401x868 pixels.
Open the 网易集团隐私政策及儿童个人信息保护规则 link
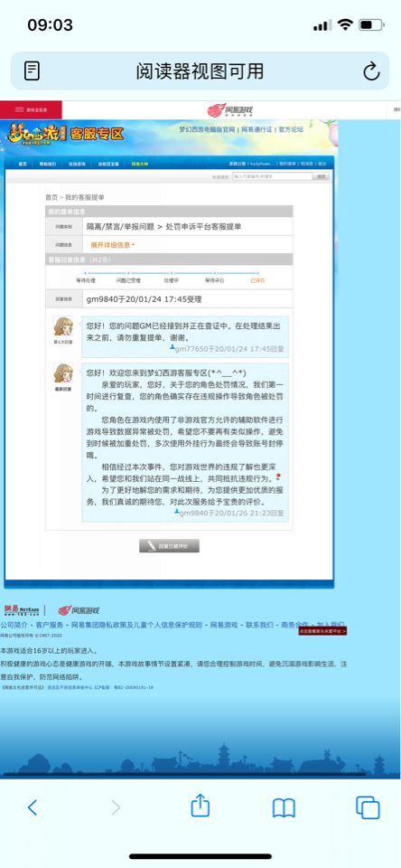(x=137, y=625)
